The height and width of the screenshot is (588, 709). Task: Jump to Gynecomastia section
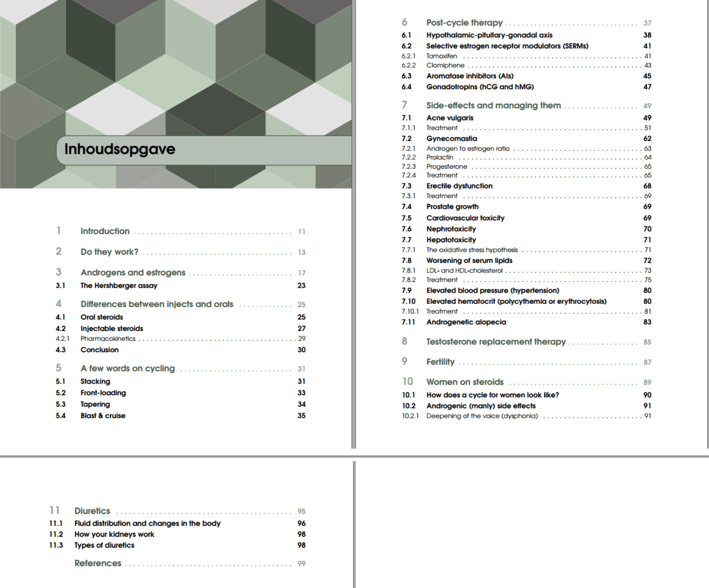pyautogui.click(x=452, y=138)
